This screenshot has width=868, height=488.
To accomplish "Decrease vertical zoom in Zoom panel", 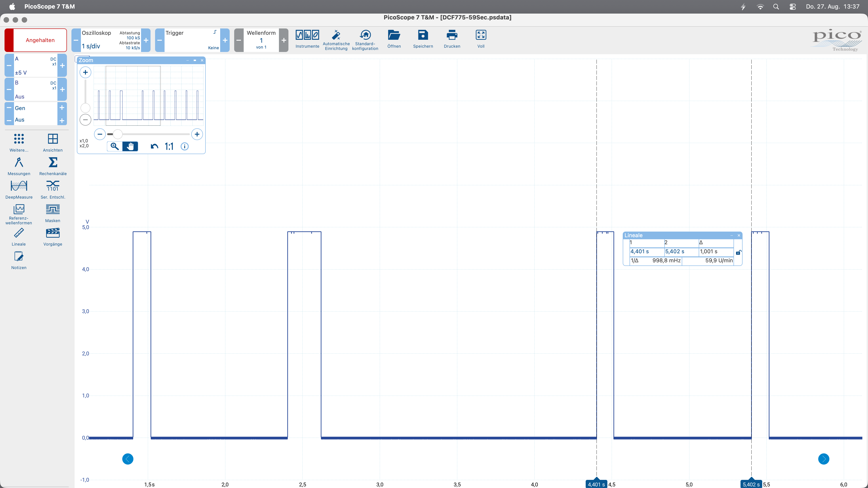I will click(85, 120).
